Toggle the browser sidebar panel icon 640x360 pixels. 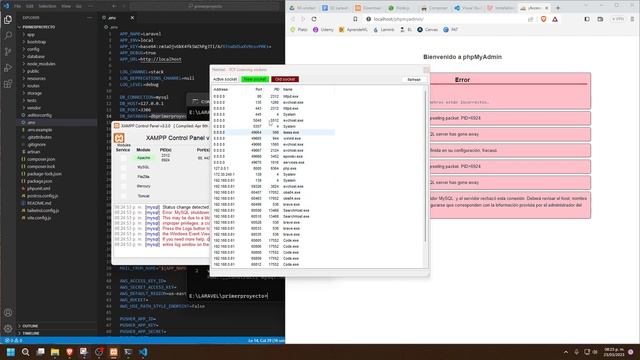tap(587, 19)
